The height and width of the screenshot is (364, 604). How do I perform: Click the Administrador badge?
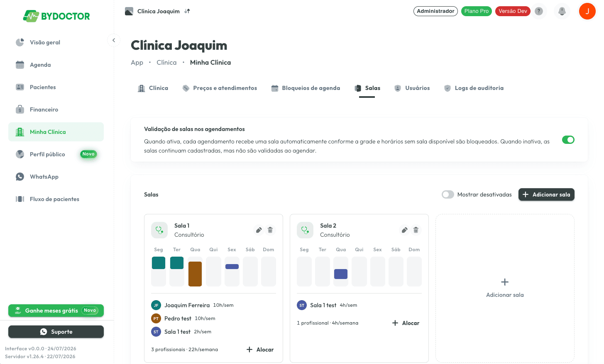click(x=435, y=11)
